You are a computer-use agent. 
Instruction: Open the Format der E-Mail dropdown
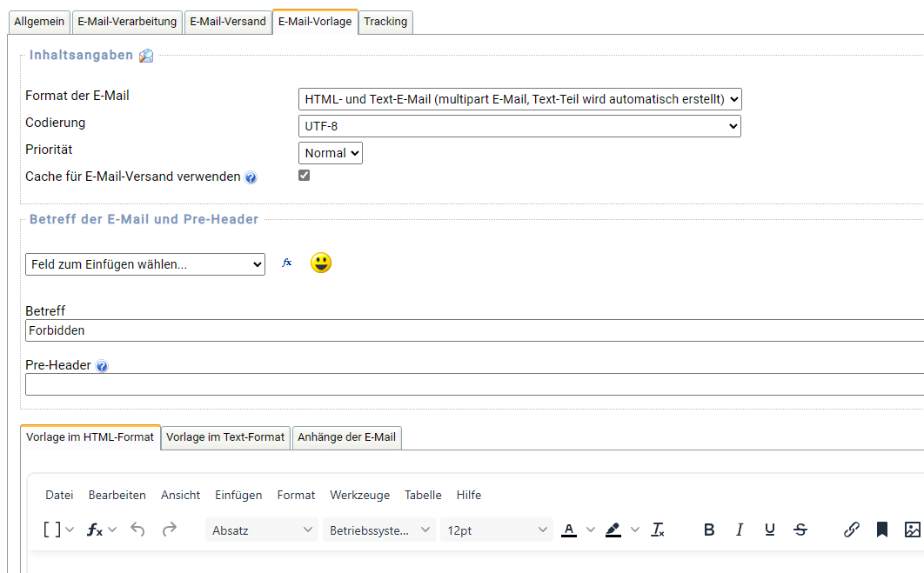(519, 99)
